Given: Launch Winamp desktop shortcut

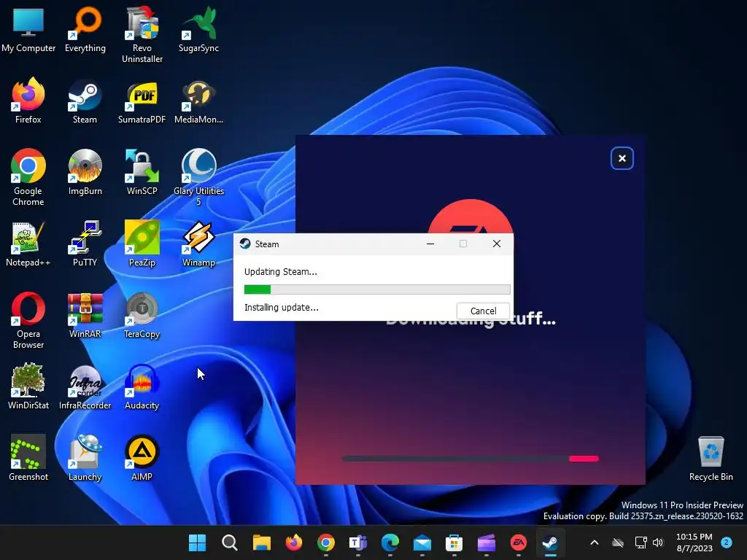Looking at the screenshot, I should coord(198,244).
